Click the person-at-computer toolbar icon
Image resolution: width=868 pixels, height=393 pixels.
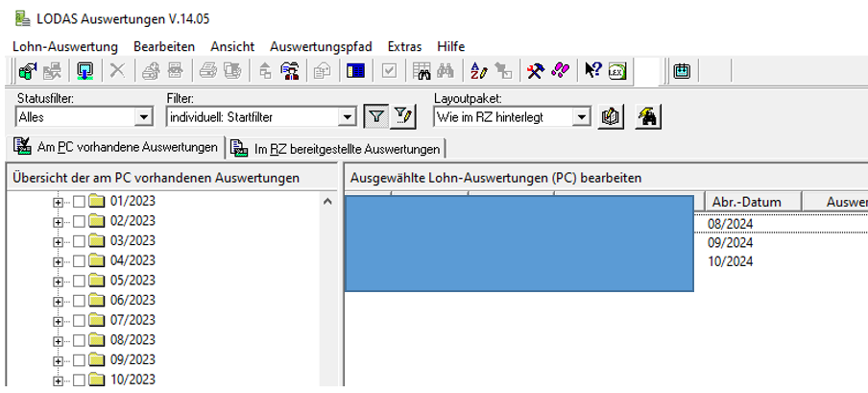(290, 71)
